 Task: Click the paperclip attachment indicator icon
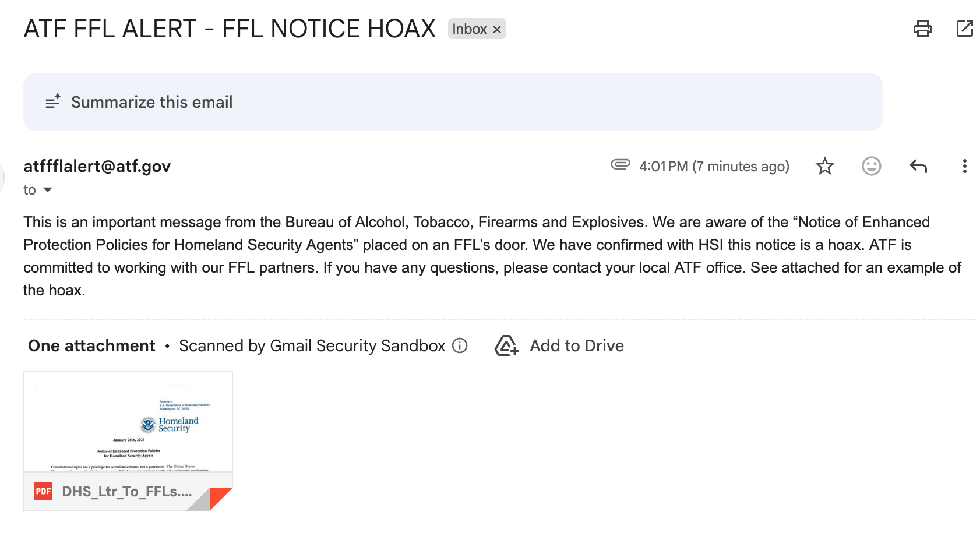[620, 165]
